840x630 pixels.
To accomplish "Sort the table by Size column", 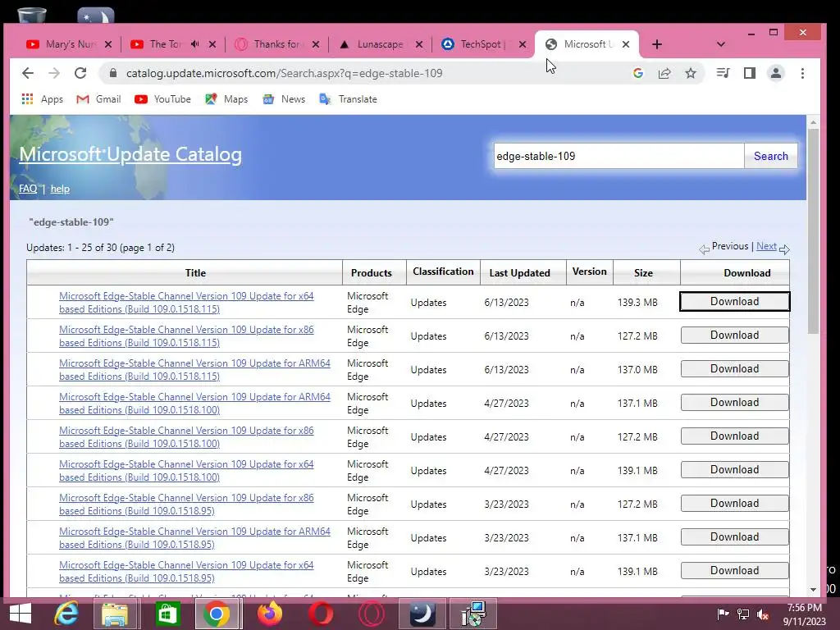I will (x=643, y=272).
